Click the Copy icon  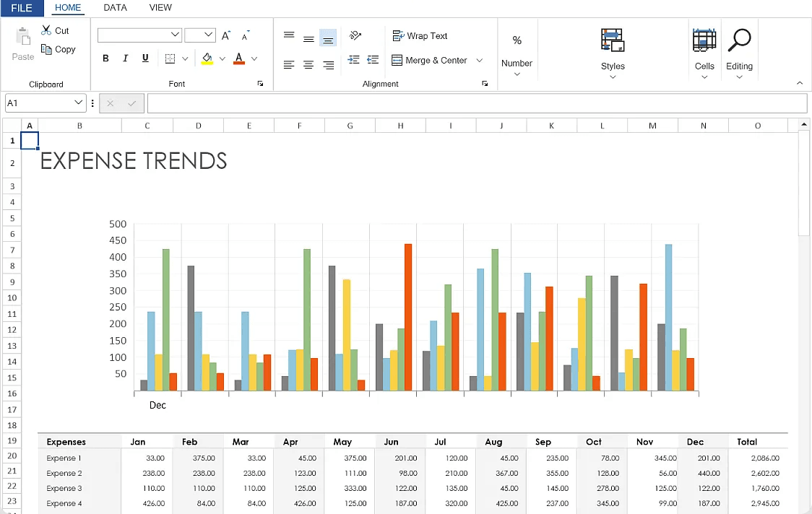pos(47,49)
